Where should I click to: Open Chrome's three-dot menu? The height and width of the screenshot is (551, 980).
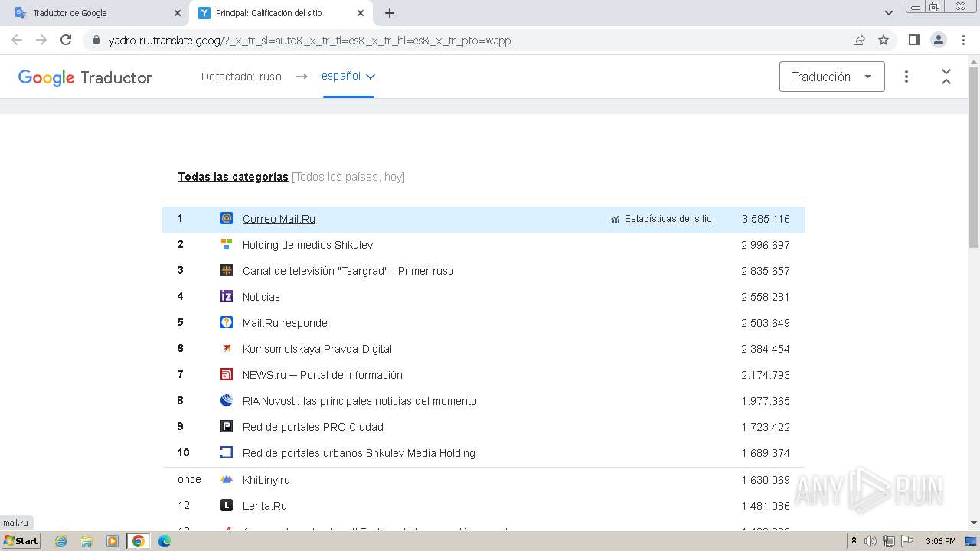962,40
